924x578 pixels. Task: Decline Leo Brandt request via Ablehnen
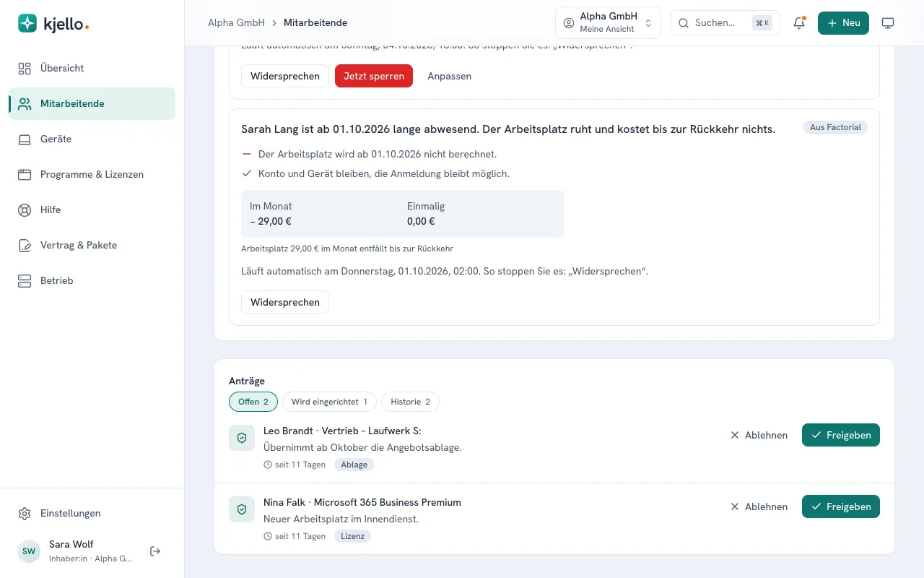point(759,435)
